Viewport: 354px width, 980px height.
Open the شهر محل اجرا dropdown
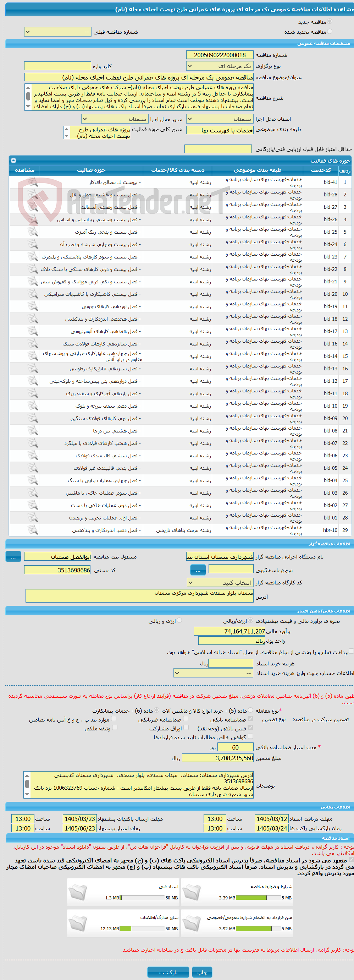pos(115,119)
